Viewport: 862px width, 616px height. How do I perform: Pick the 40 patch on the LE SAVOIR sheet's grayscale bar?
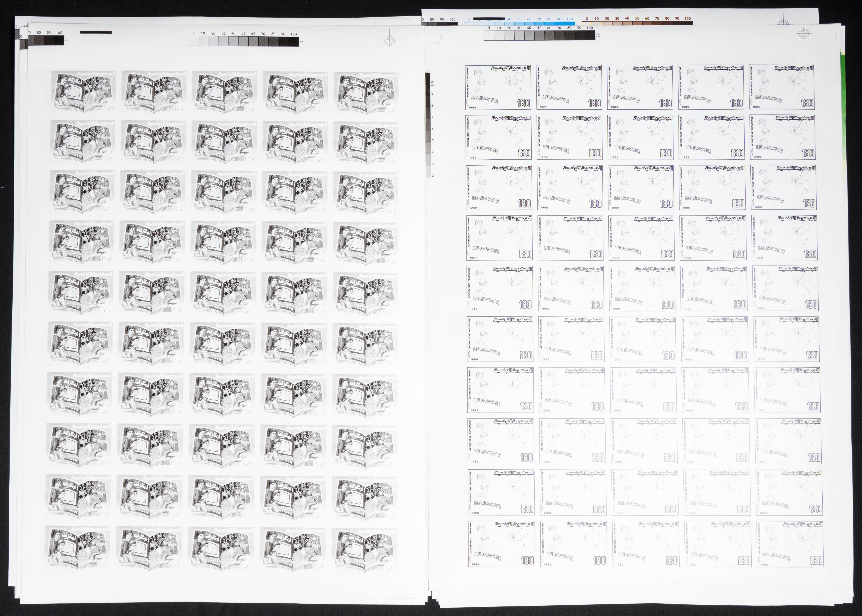pos(529,36)
